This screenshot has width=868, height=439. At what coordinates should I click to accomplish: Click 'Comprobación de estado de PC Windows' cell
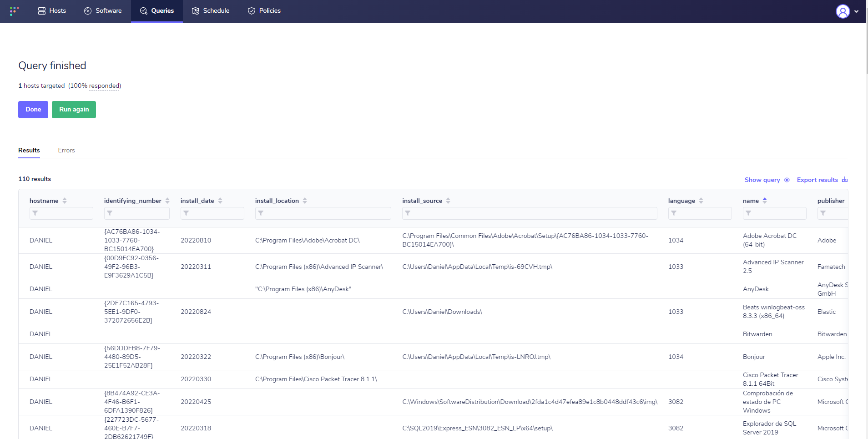coord(768,402)
